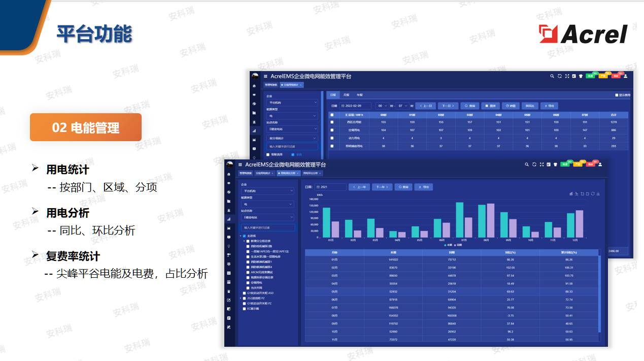Download chart image via toolbox save icon
Viewport: 644px width, 361px height.
click(x=598, y=194)
